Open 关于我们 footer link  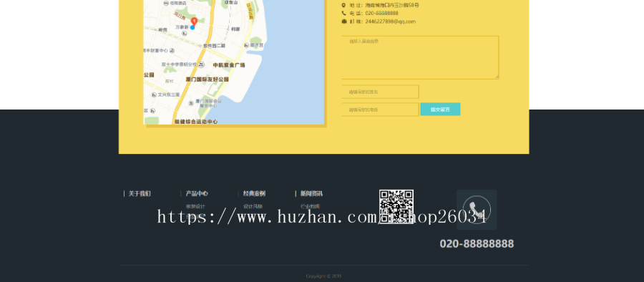point(140,194)
